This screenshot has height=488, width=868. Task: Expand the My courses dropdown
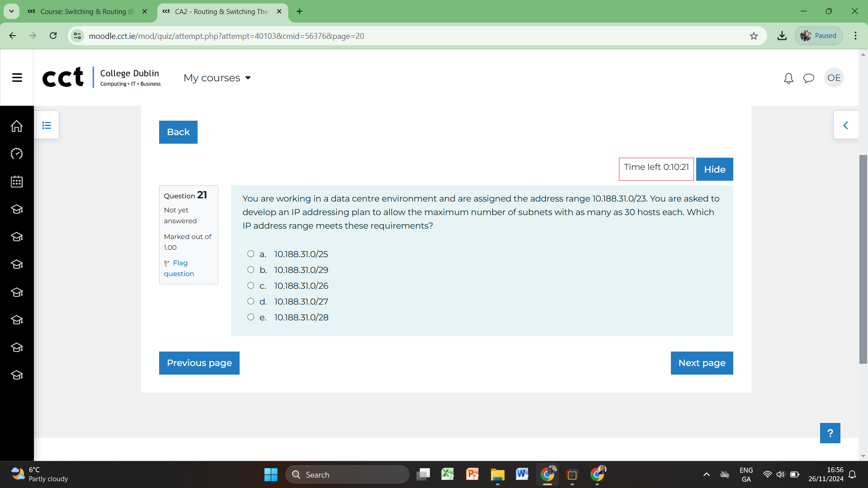[217, 78]
